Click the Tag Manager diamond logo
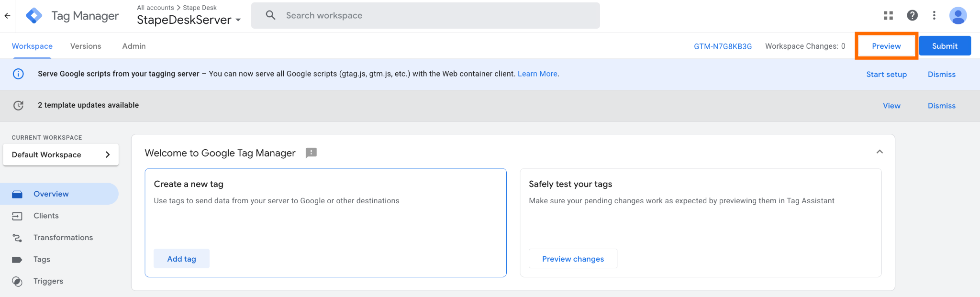 click(x=34, y=16)
